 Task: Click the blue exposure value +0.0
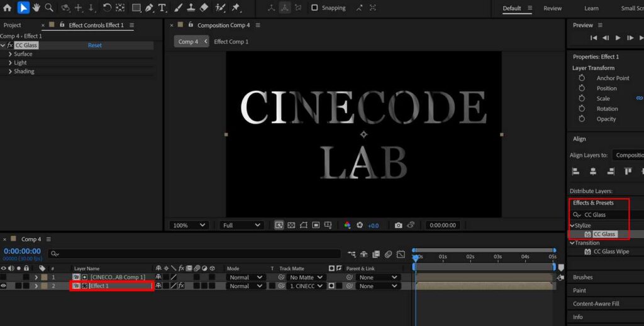[374, 225]
